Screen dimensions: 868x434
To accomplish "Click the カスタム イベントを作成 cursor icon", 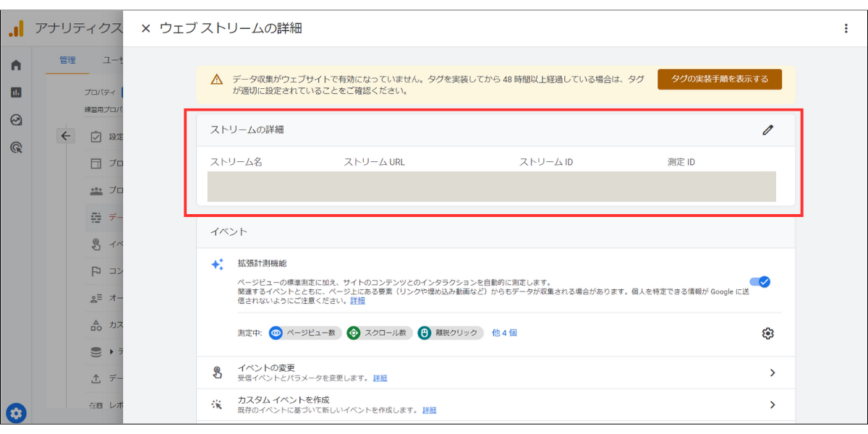I will click(216, 404).
